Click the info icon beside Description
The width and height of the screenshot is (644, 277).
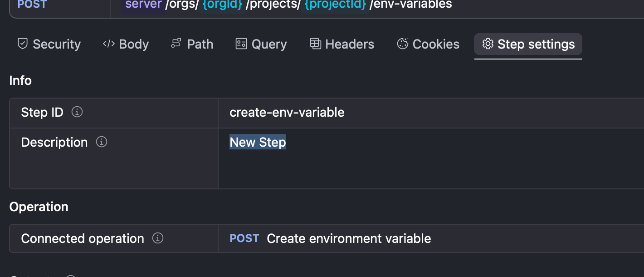pyautogui.click(x=102, y=142)
